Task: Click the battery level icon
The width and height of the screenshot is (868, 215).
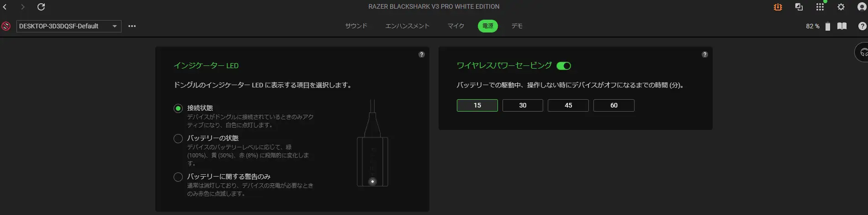Action: [x=828, y=26]
